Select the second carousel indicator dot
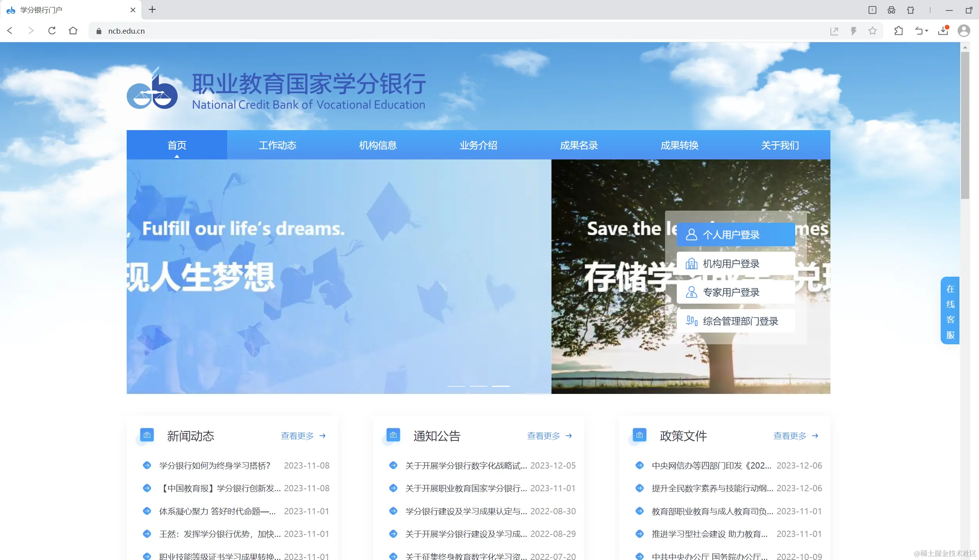The image size is (979, 560). (x=478, y=386)
